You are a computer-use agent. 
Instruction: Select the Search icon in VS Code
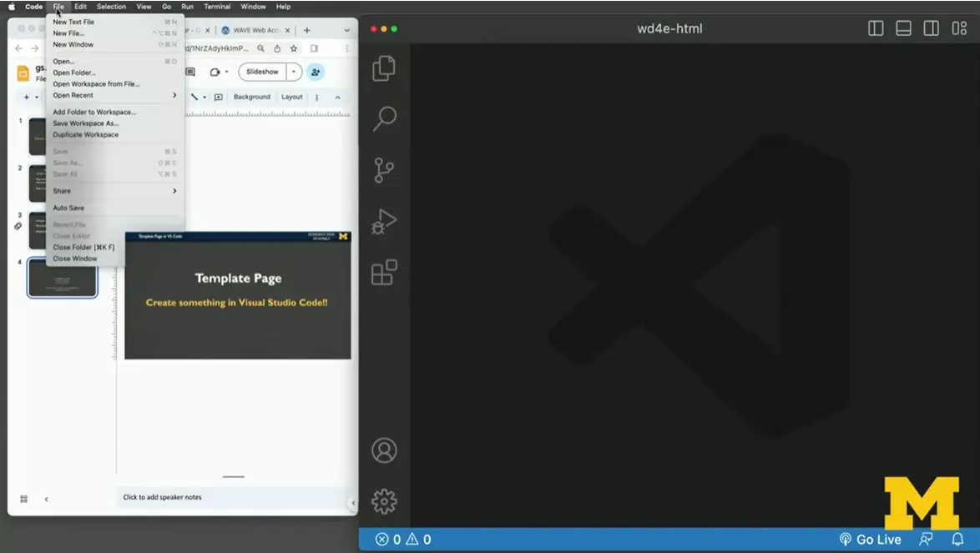383,119
